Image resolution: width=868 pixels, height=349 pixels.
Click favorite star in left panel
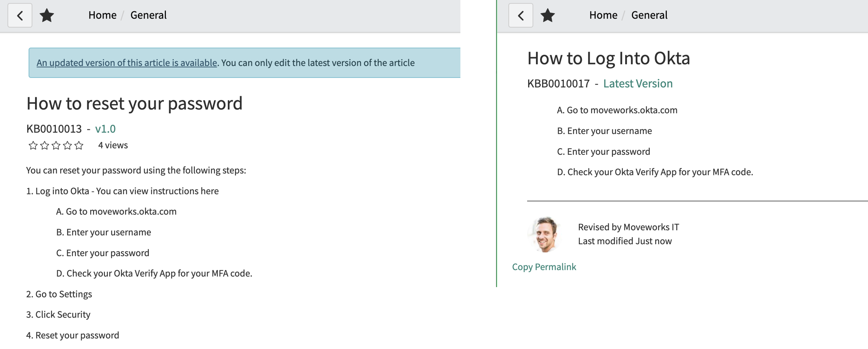tap(47, 15)
